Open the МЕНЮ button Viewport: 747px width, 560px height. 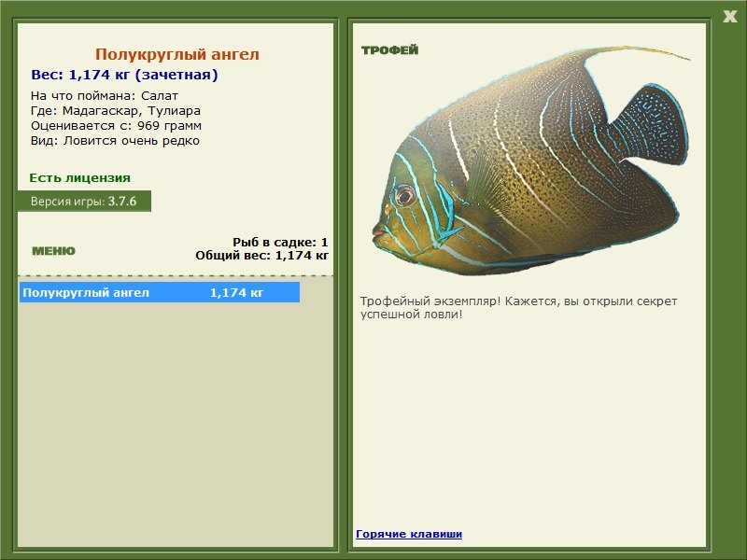point(53,251)
